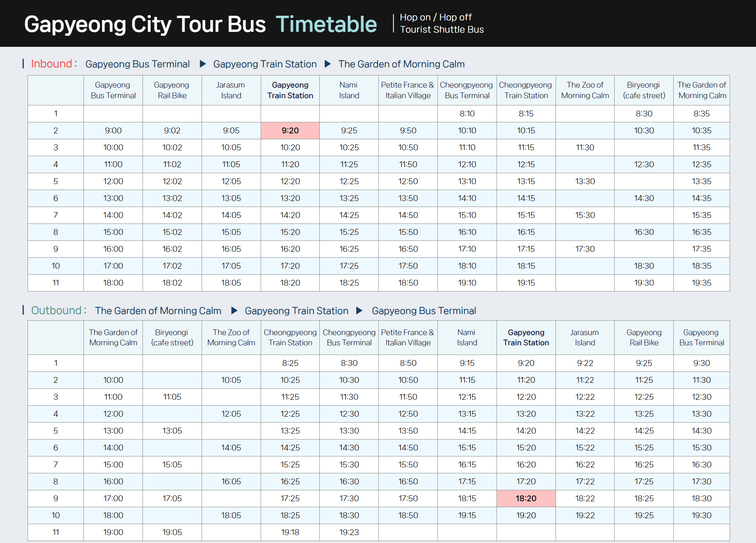Select the Gapyeong Rail Bike header in the Outbound table
Screen dimensions: 756x543
[644, 338]
